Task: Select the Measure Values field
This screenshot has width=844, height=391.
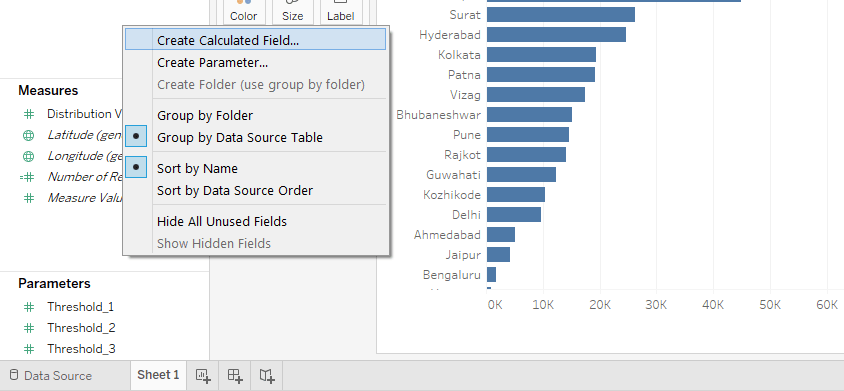Action: 85,198
